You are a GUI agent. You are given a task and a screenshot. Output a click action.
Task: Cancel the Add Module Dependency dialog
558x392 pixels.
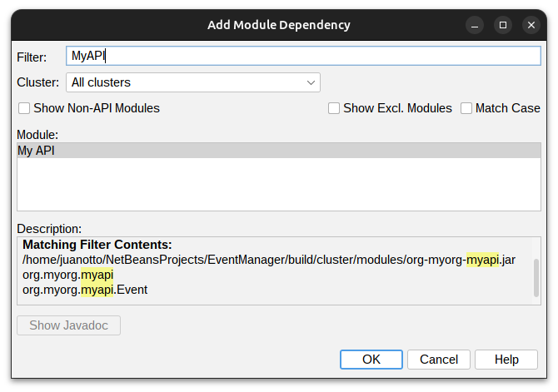[439, 360]
